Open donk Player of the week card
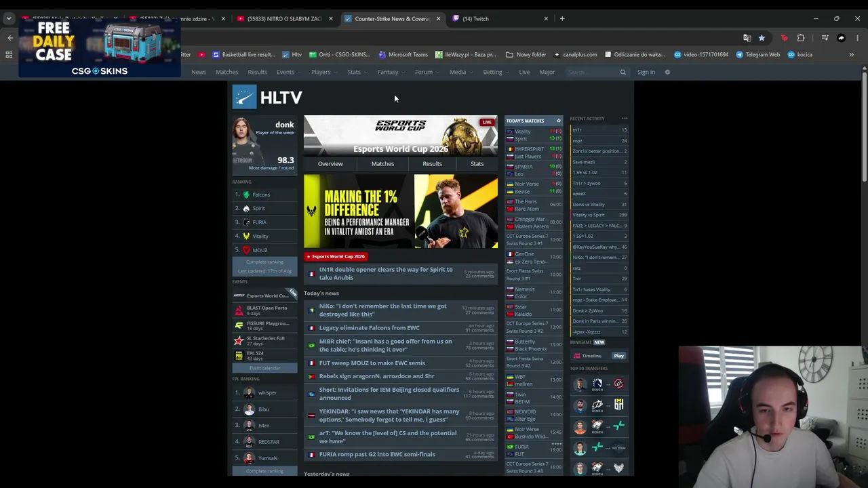868x488 pixels. 264,144
